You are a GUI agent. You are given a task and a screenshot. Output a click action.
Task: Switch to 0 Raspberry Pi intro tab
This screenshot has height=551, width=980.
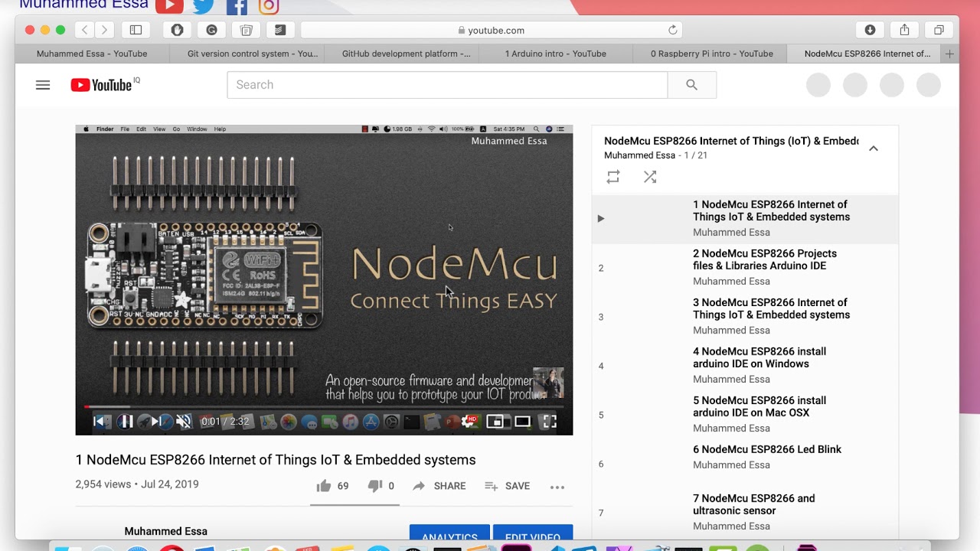click(x=712, y=54)
